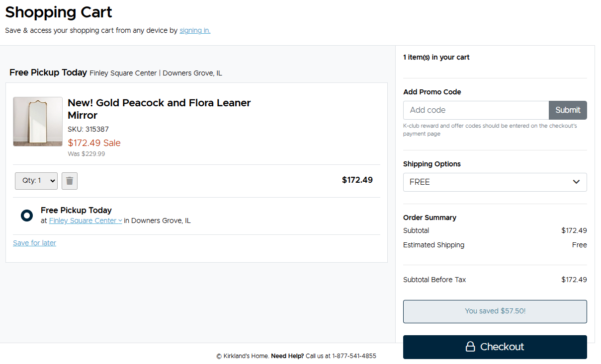The height and width of the screenshot is (364, 601).
Task: Click the You saved $57.50 banner
Action: (495, 311)
